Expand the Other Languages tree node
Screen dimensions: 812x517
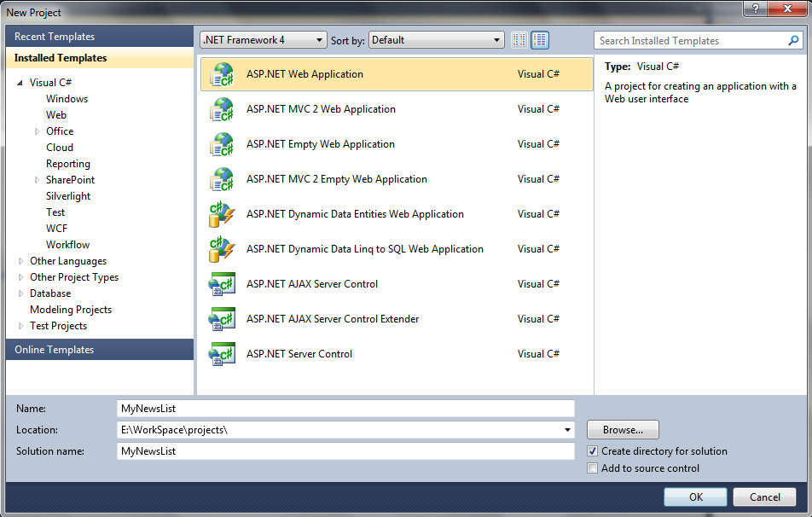(x=21, y=261)
